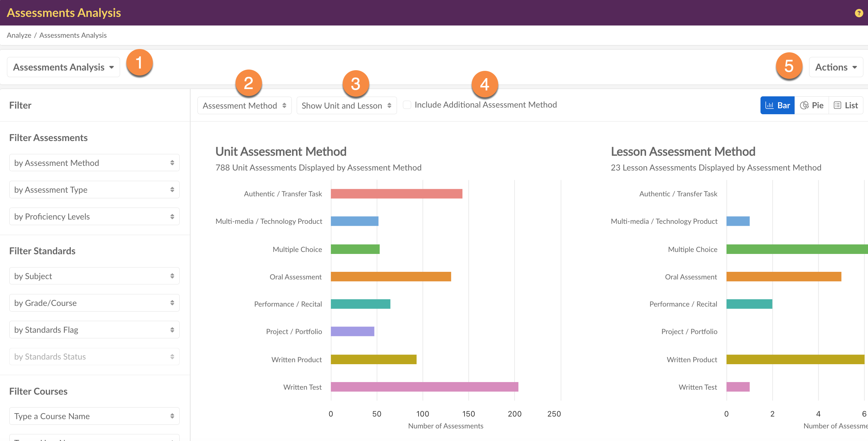Open the Assessment Method chart dropdown
The width and height of the screenshot is (868, 441).
coord(244,106)
